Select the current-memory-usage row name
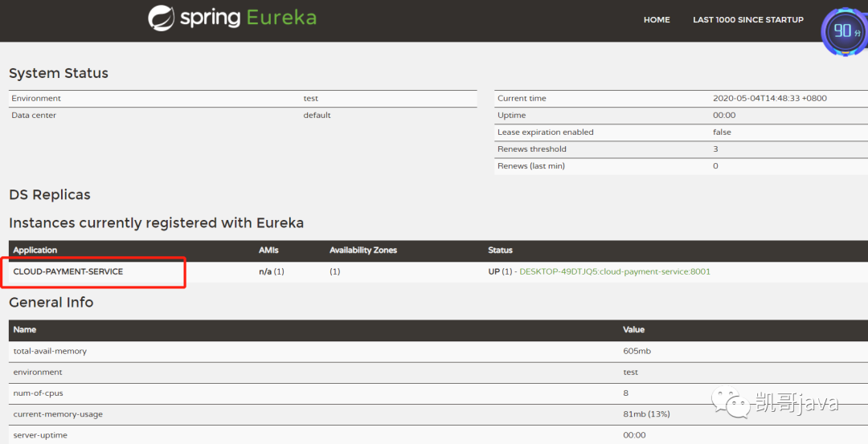The height and width of the screenshot is (444, 868). pos(58,414)
